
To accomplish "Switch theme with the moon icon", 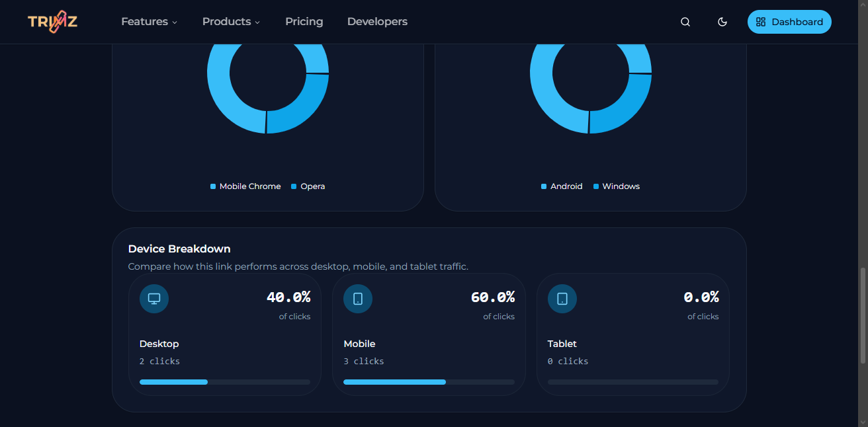I will [722, 21].
